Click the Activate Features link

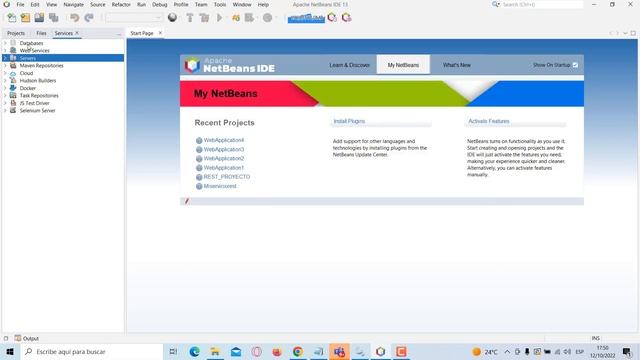pyautogui.click(x=489, y=121)
